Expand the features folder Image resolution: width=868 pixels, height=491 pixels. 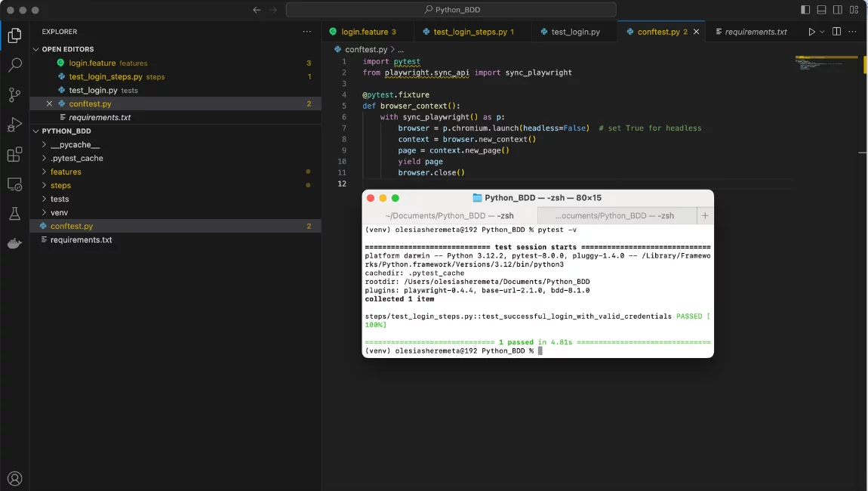point(66,172)
